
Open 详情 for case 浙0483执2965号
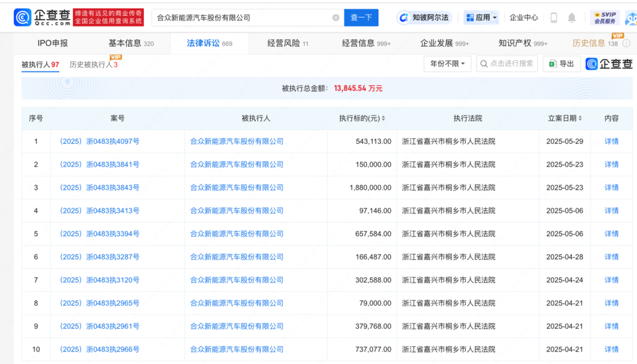click(x=611, y=303)
